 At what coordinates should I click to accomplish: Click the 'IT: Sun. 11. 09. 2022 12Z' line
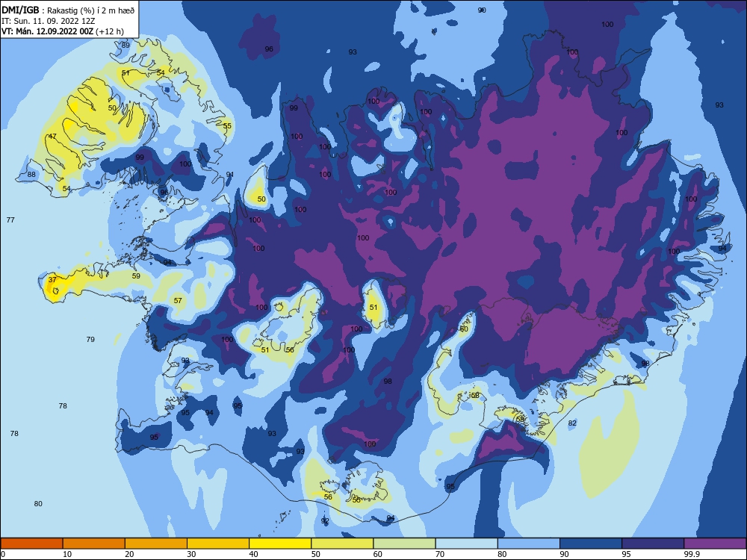click(48, 22)
